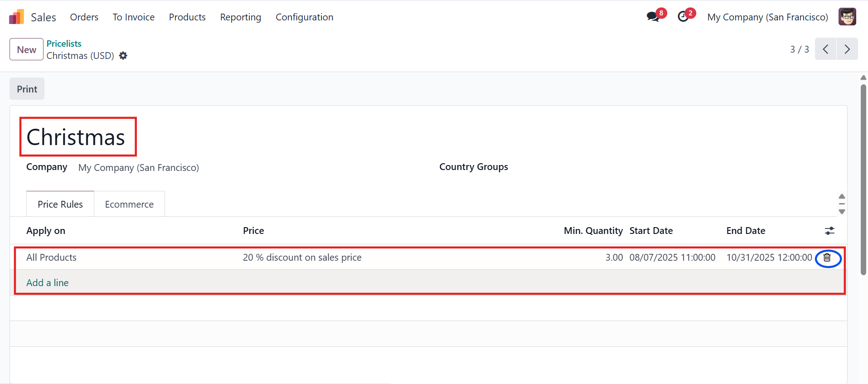This screenshot has width=868, height=384.
Task: Go to the previous pricelist record
Action: 825,49
